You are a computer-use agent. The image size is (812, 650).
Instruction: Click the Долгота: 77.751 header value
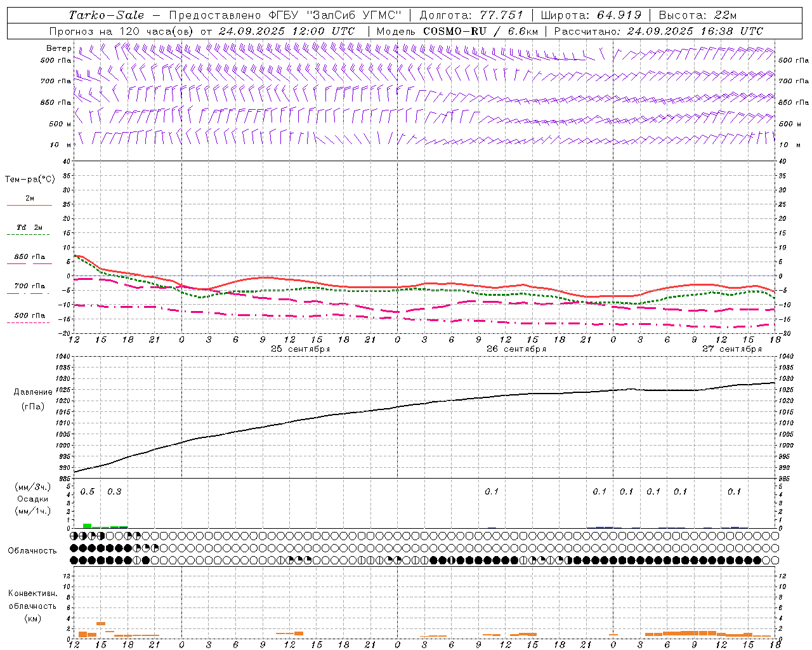tap(471, 15)
